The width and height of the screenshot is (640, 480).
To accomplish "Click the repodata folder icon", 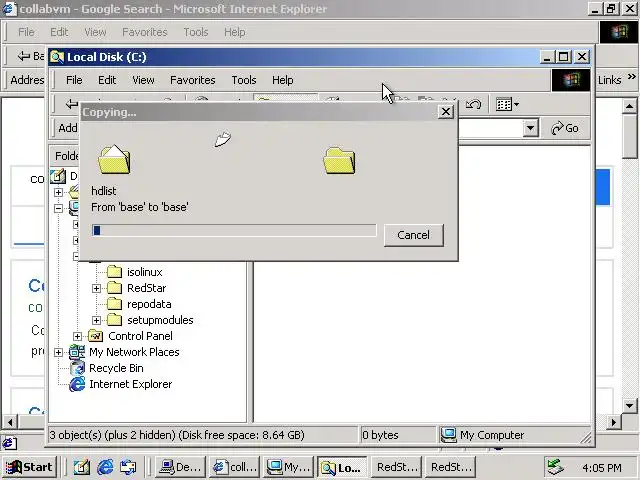I will tap(114, 304).
